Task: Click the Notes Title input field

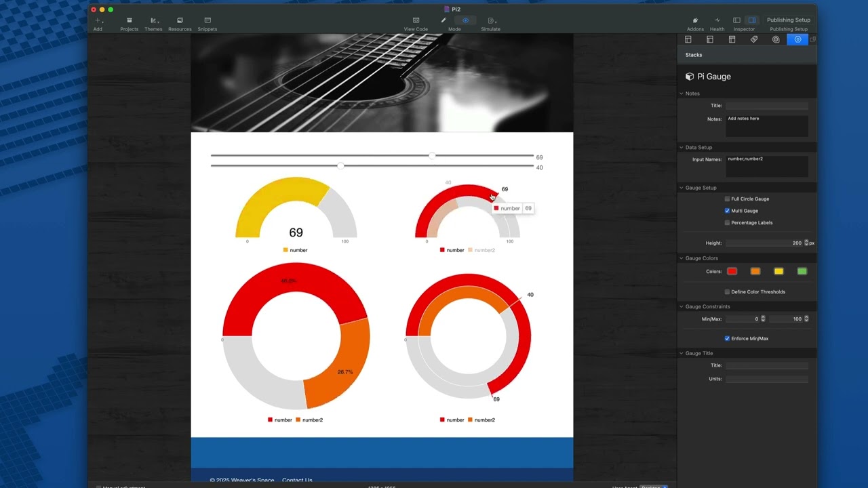Action: point(767,106)
